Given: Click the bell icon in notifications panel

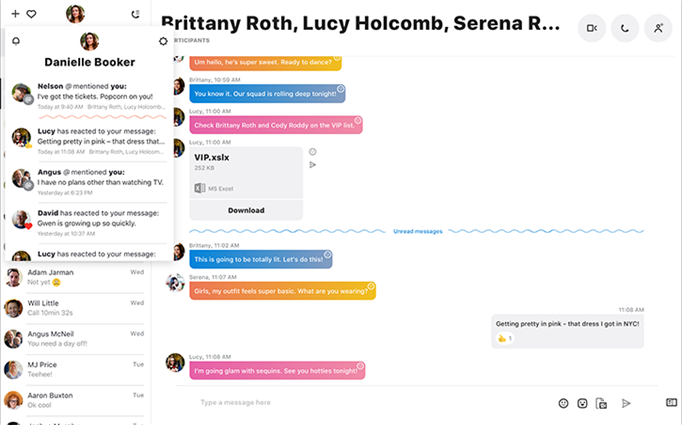Looking at the screenshot, I should 16,41.
